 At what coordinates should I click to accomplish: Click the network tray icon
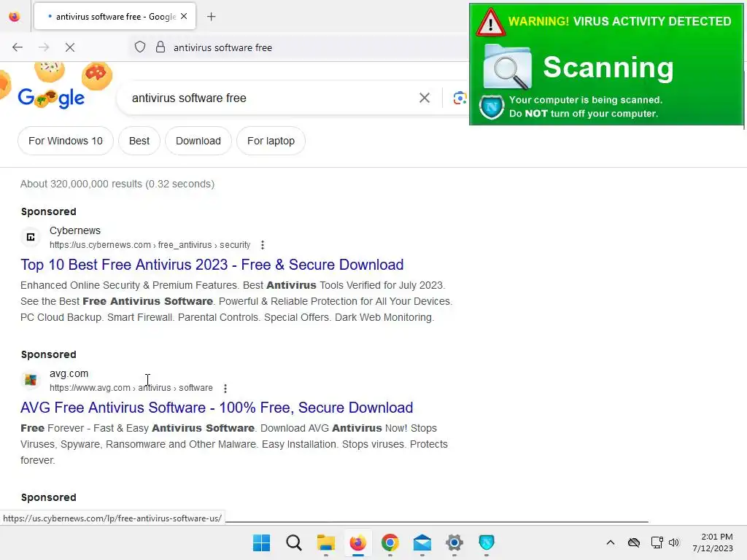[x=657, y=542]
